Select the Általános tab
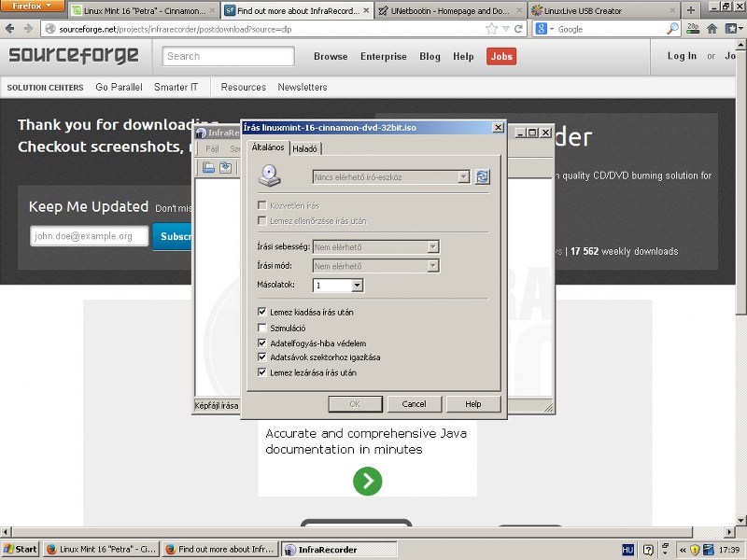The width and height of the screenshot is (747, 560). pyautogui.click(x=268, y=147)
